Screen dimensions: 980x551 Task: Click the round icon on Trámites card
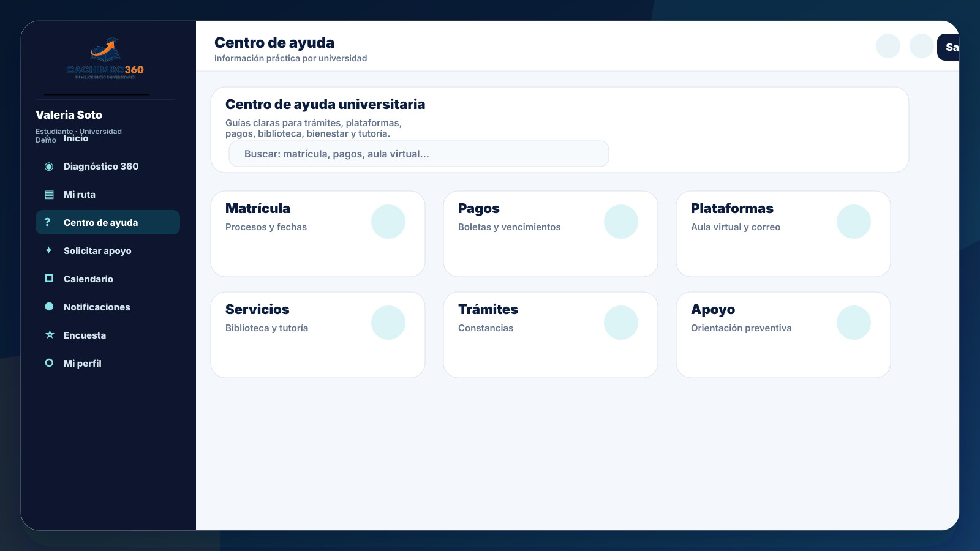(x=621, y=323)
